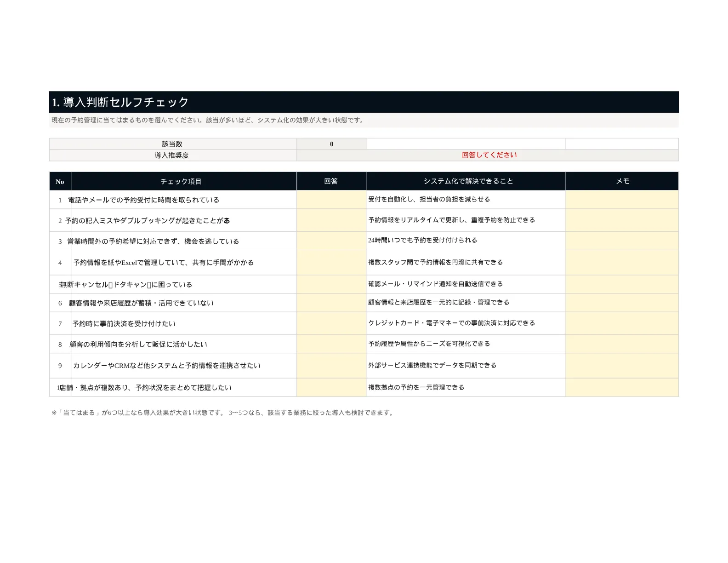Click "24時間いつでも予約を受け付けられる"

[422, 240]
